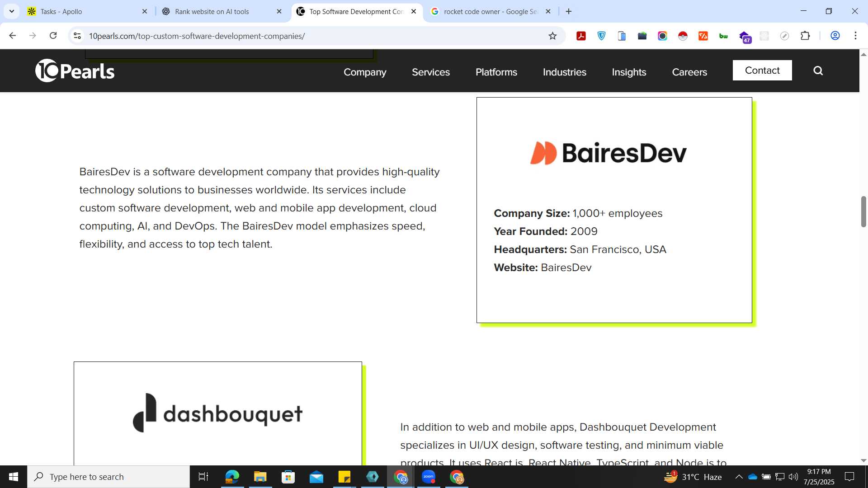Open the Adobe Acrobat extension
Viewport: 868px width, 488px height.
(581, 36)
